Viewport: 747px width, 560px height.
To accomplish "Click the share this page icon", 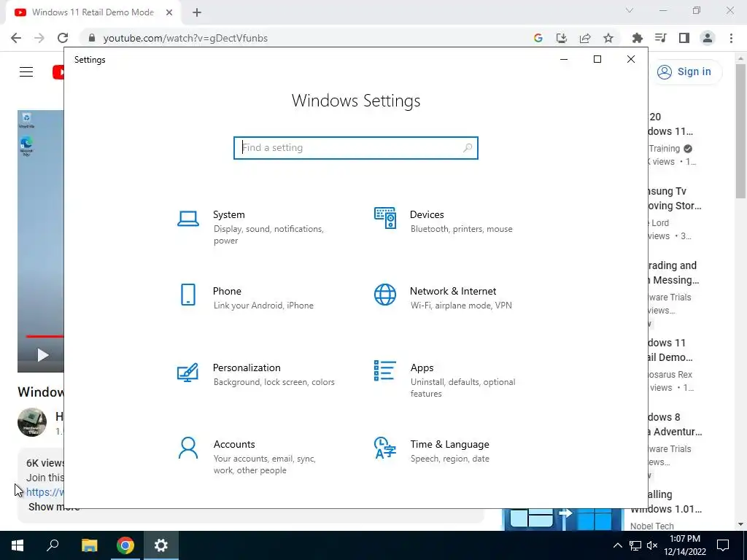I will point(585,38).
